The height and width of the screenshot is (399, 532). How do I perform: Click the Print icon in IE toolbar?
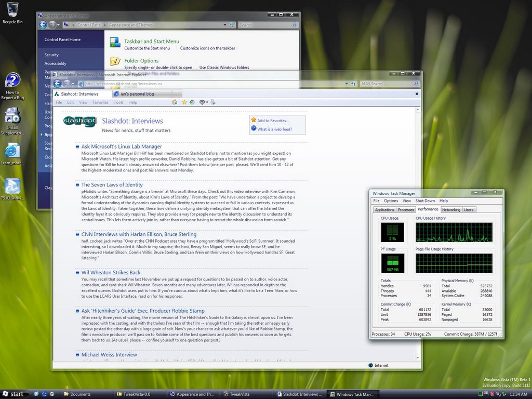click(212, 102)
